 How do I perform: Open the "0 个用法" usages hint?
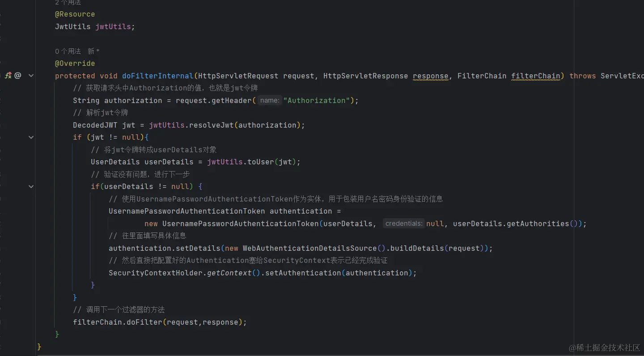point(68,51)
